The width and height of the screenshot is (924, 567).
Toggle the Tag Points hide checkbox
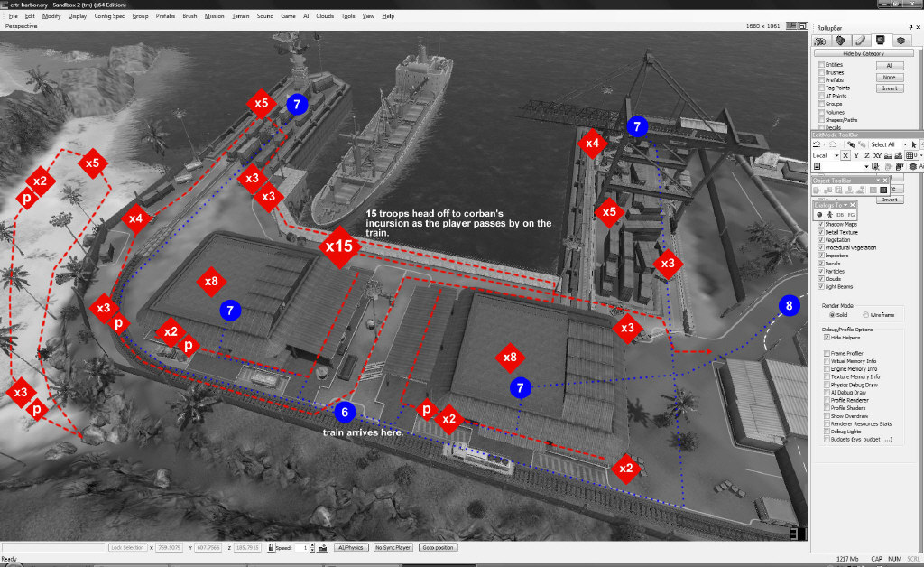tap(821, 88)
